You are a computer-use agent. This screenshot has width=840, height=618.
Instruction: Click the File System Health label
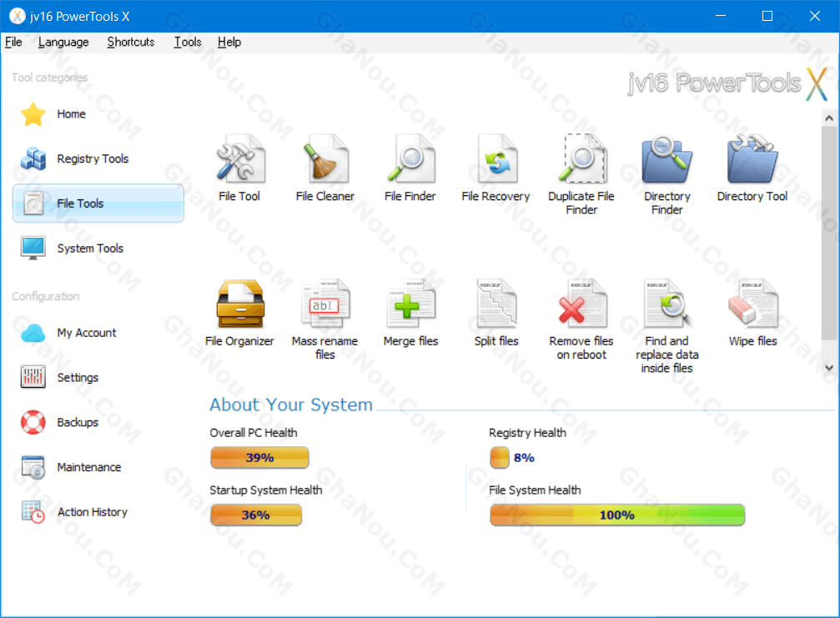[535, 490]
